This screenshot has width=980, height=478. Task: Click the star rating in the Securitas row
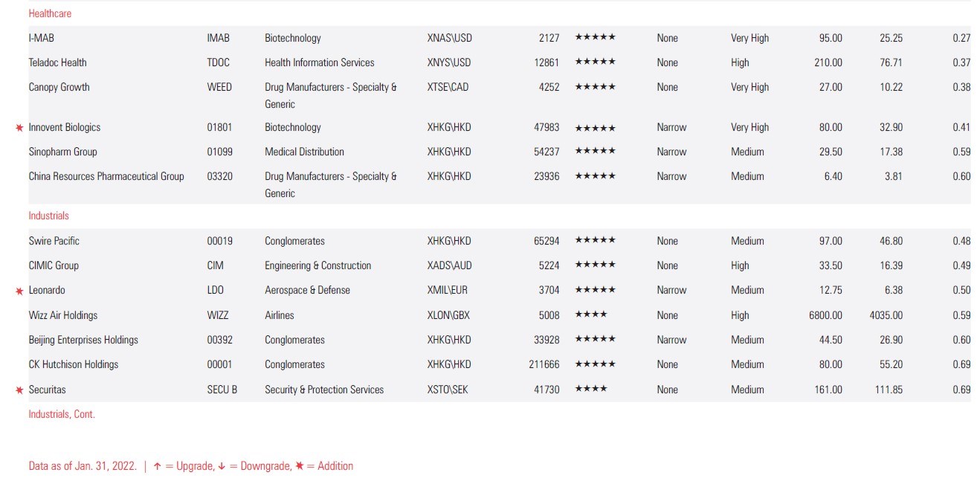pyautogui.click(x=590, y=390)
